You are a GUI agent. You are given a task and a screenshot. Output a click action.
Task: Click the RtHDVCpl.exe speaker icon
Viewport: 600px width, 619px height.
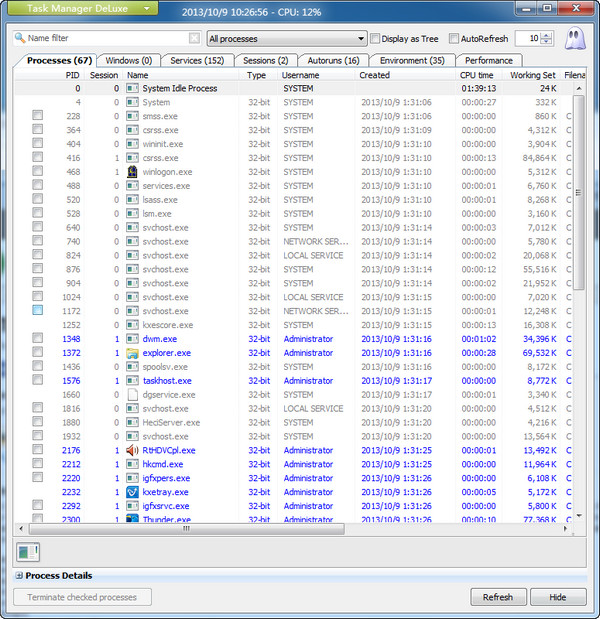[133, 450]
